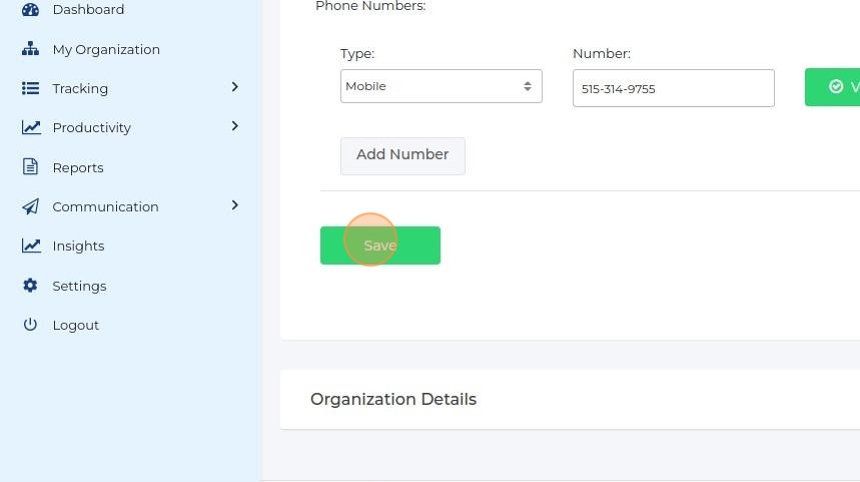Viewport: 860px width, 482px height.
Task: Click the Organization Details section header
Action: pos(393,399)
